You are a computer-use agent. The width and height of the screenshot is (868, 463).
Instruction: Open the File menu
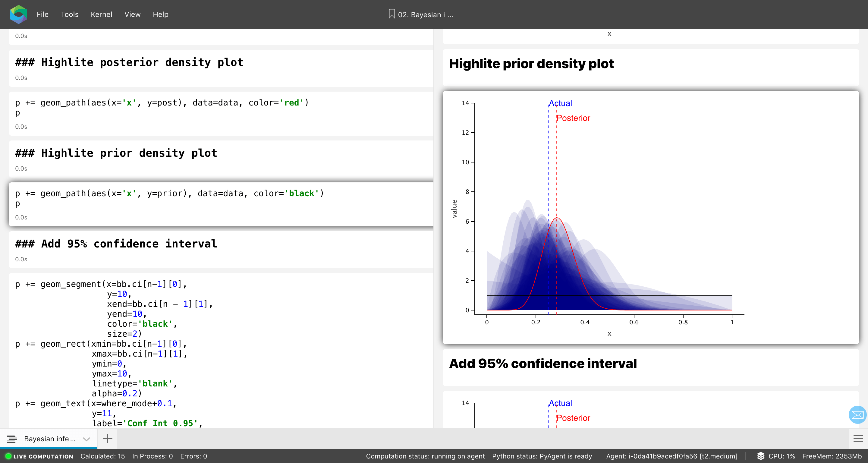42,14
